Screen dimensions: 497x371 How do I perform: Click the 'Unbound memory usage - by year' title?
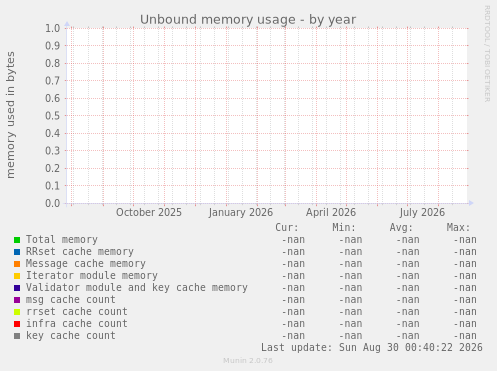tap(248, 20)
